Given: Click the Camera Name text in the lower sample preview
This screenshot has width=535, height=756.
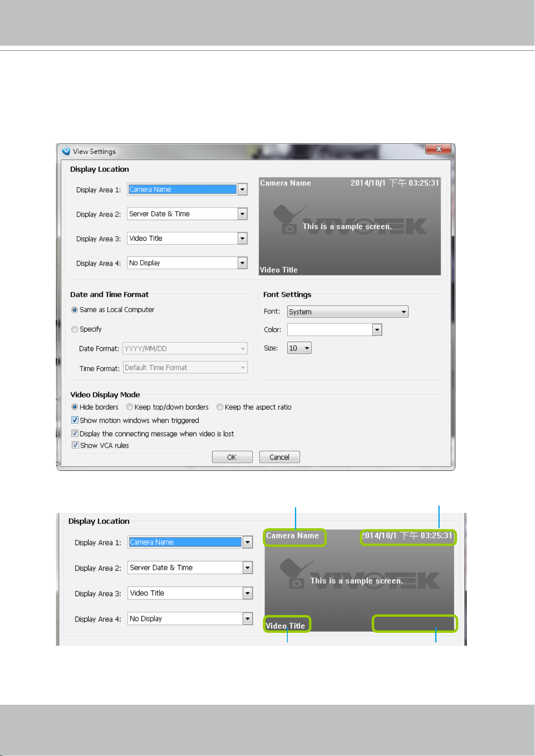Looking at the screenshot, I should (293, 536).
